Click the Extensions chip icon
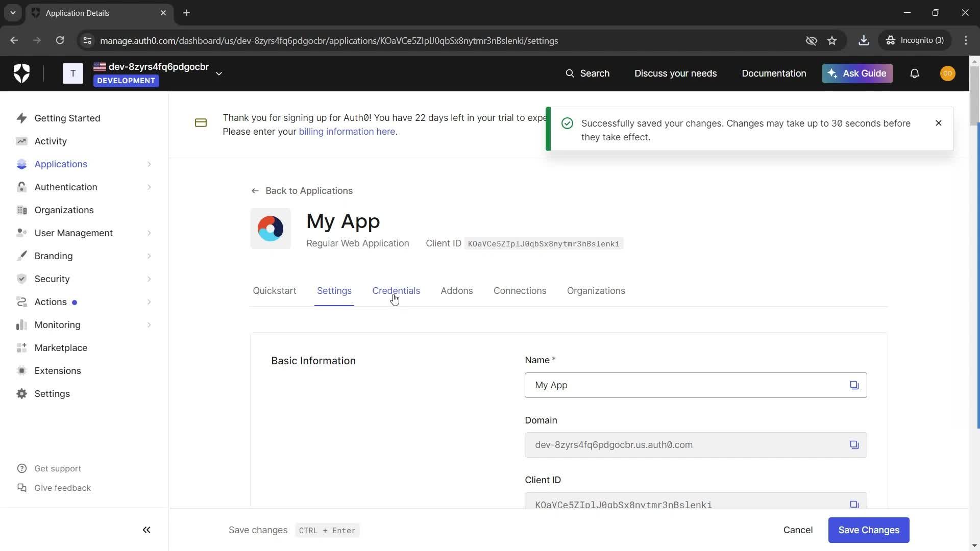The width and height of the screenshot is (980, 551). pos(21,370)
